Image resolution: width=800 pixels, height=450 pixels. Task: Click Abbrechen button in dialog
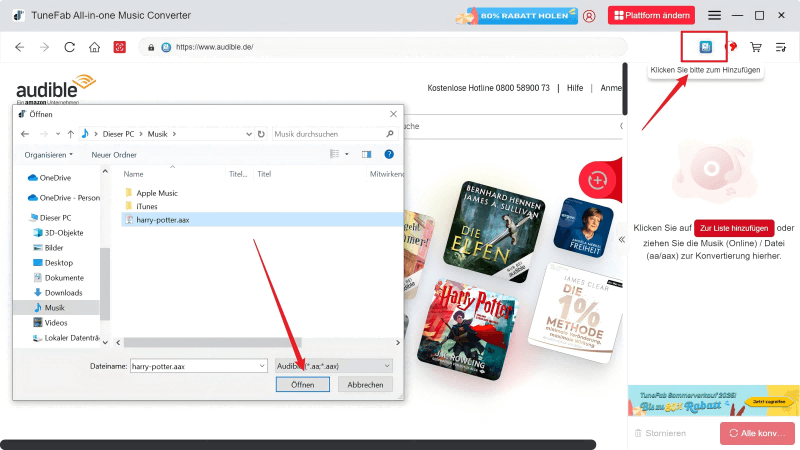point(365,385)
